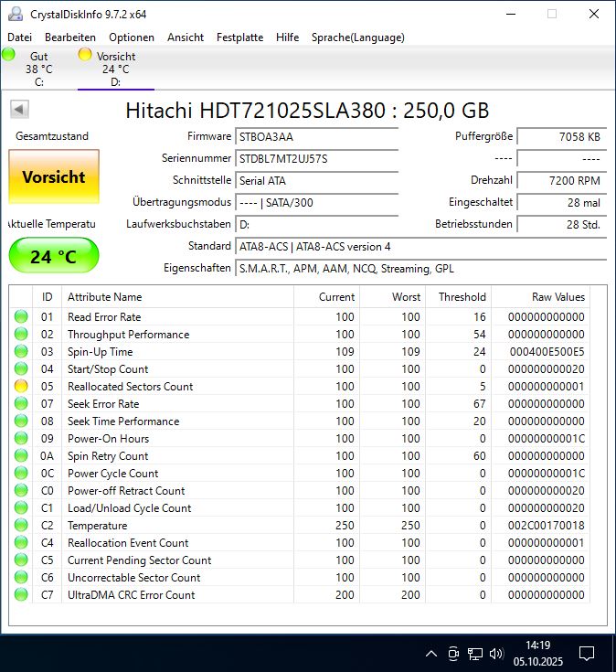Click the Worst column header
This screenshot has width=616, height=672.
tap(392, 296)
